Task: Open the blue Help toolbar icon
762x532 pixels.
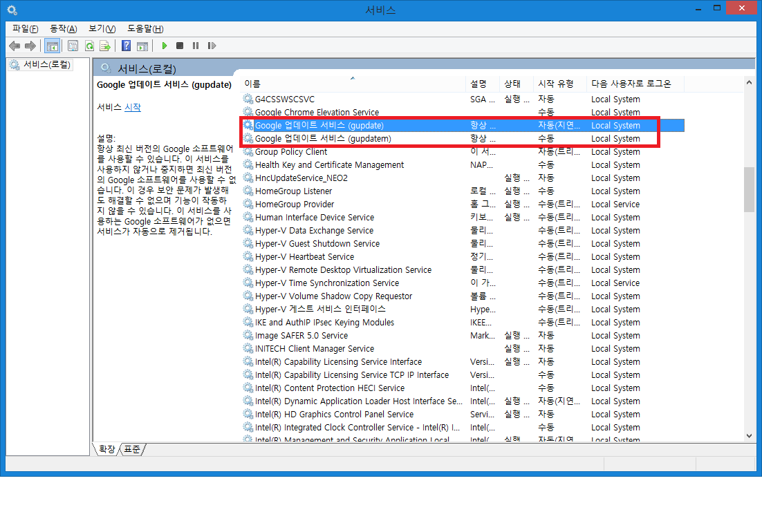Action: coord(127,46)
